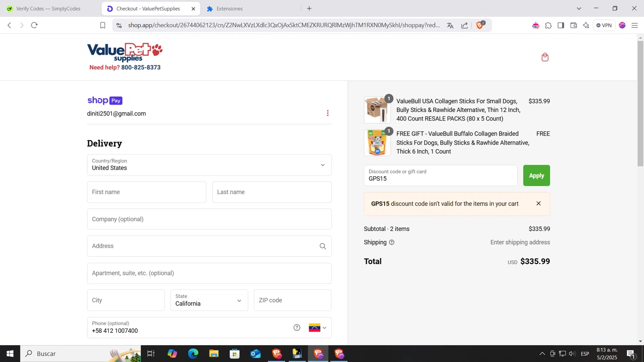Open the Windows Start menu
This screenshot has height=362, width=644.
(x=10, y=353)
